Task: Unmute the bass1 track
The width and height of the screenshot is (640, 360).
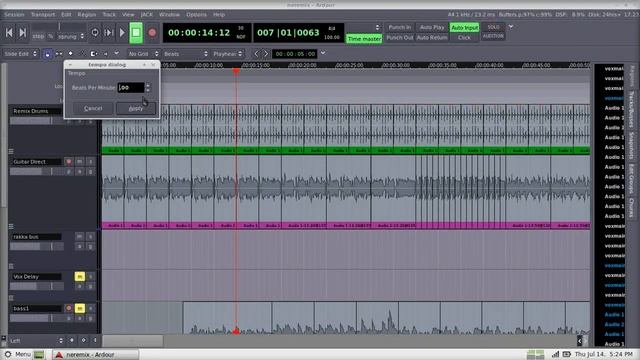Action: 80,308
